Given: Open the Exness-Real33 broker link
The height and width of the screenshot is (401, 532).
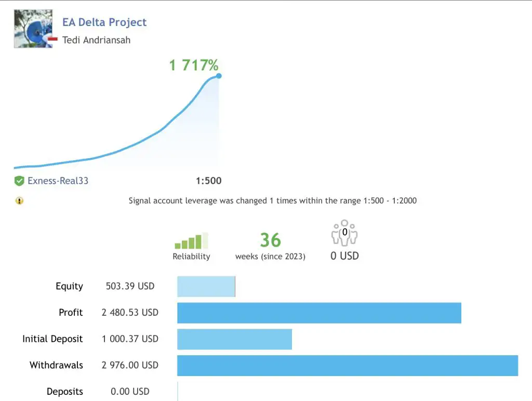Looking at the screenshot, I should 58,181.
